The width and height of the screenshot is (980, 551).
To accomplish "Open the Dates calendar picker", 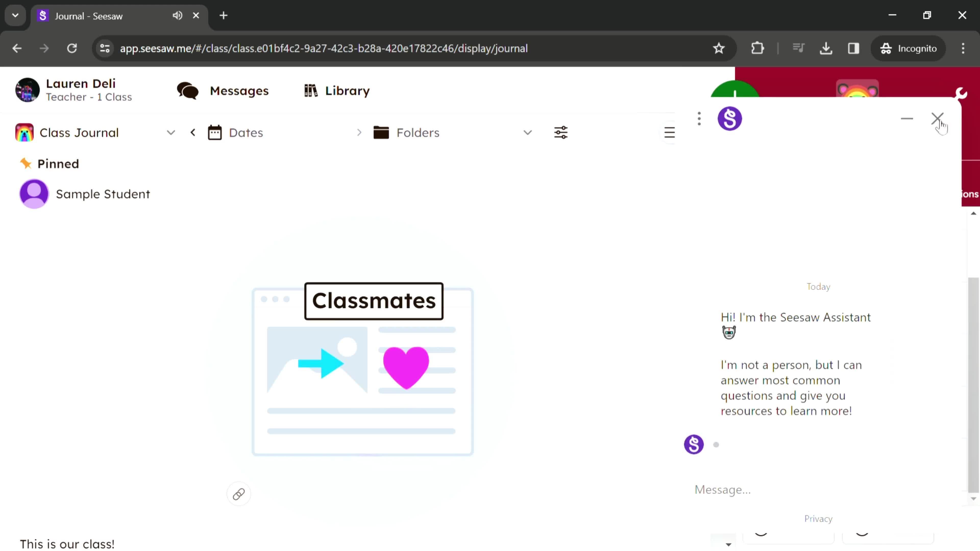I will [236, 133].
